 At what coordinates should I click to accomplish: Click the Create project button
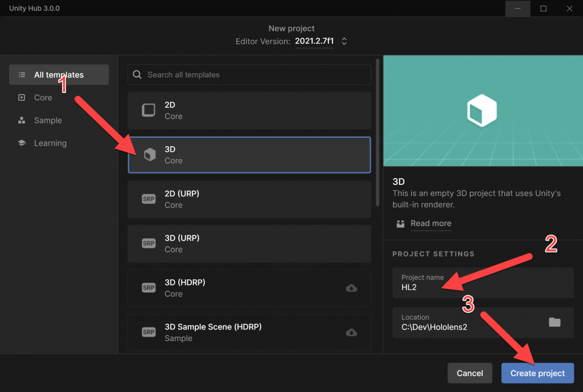[x=537, y=373]
